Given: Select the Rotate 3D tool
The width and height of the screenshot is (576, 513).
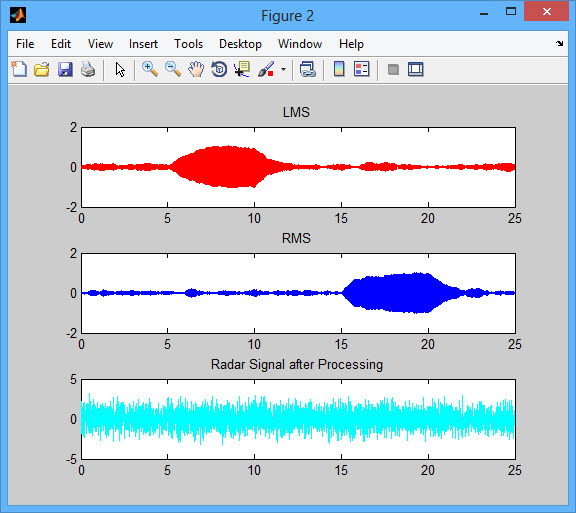Looking at the screenshot, I should pyautogui.click(x=219, y=69).
